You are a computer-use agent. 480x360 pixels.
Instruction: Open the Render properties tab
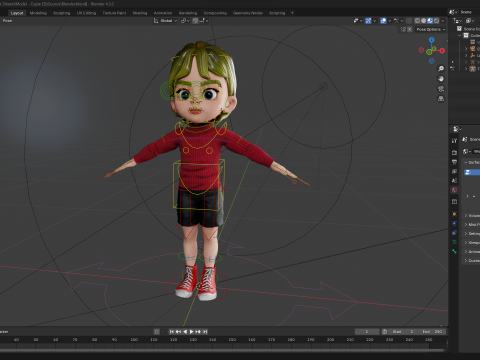(x=454, y=152)
